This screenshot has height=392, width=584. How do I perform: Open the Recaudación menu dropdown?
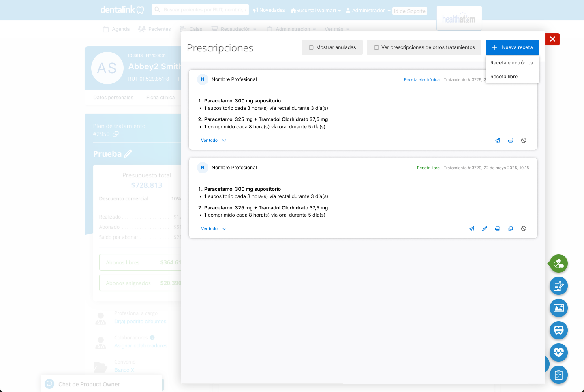click(x=235, y=29)
